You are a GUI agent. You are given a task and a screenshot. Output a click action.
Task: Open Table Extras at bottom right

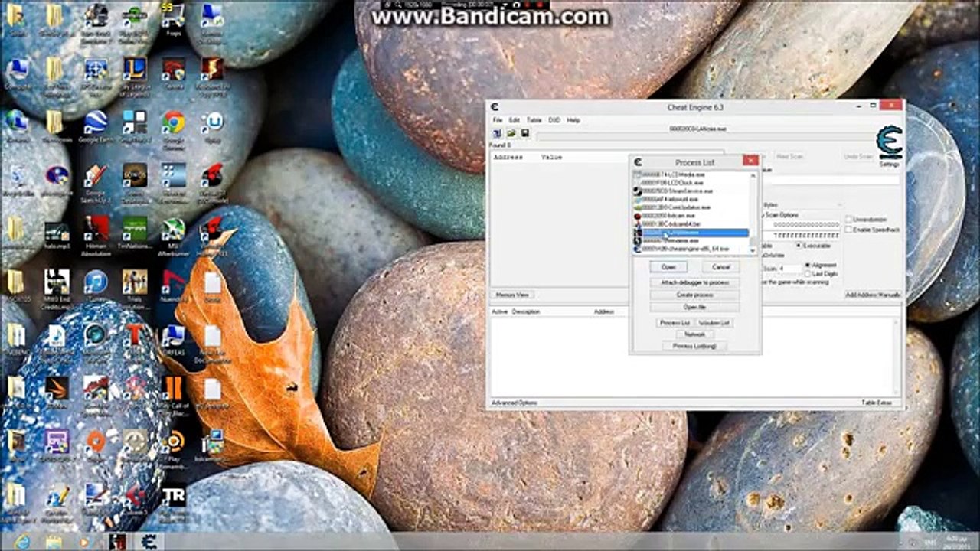[877, 403]
